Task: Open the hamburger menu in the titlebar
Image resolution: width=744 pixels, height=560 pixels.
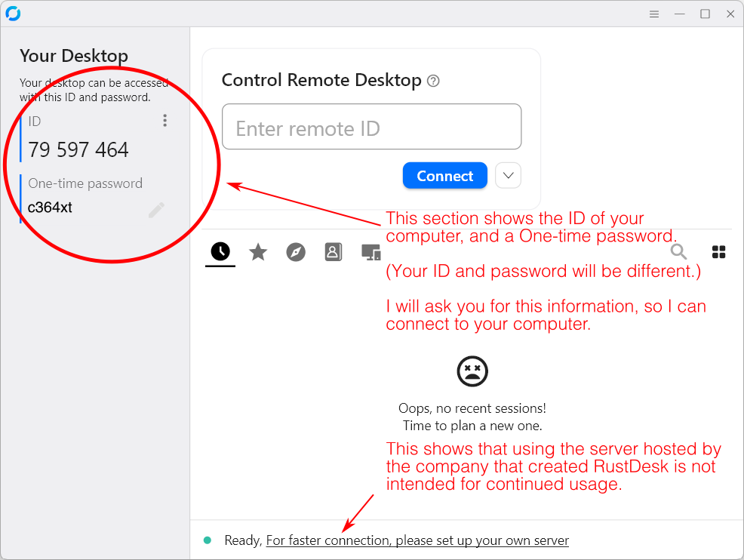Action: point(653,14)
